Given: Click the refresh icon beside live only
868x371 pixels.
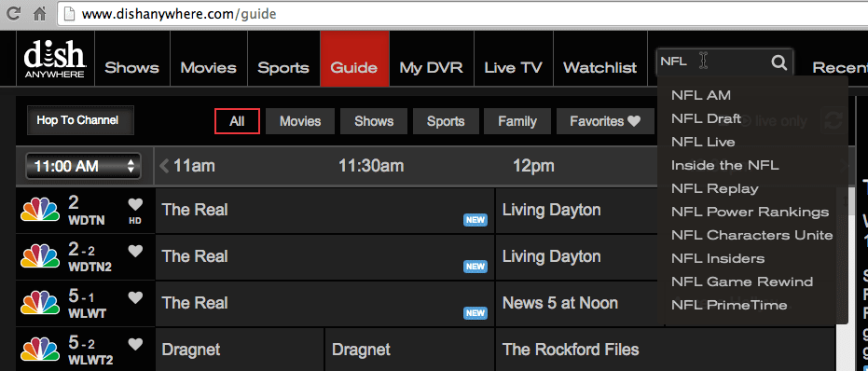Looking at the screenshot, I should pos(833,120).
